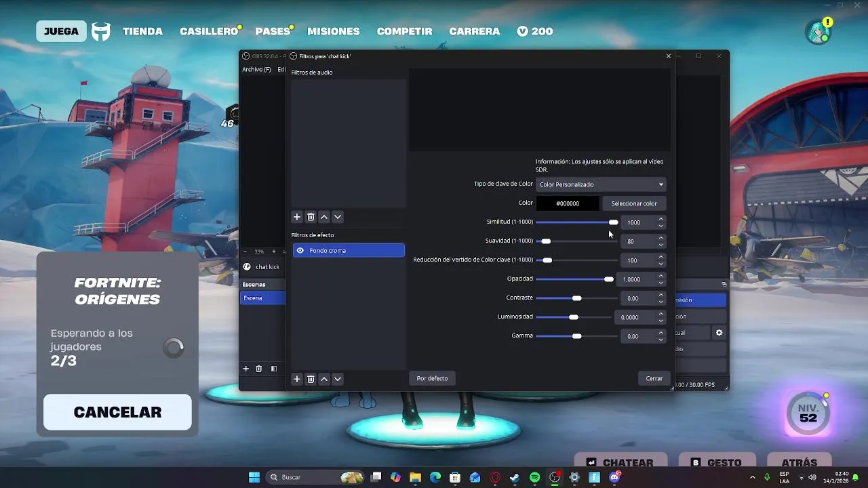This screenshot has width=868, height=488.
Task: Open Fortnite profile avatar icon
Action: [818, 32]
